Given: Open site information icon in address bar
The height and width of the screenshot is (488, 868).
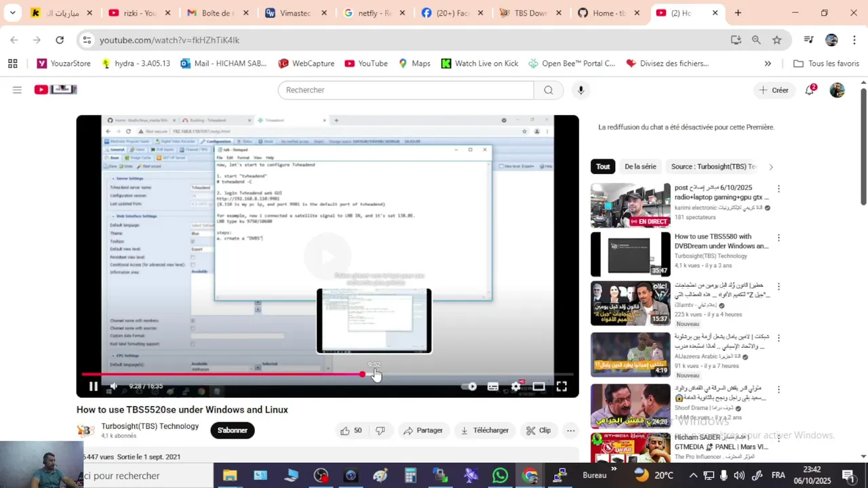Looking at the screenshot, I should point(87,40).
